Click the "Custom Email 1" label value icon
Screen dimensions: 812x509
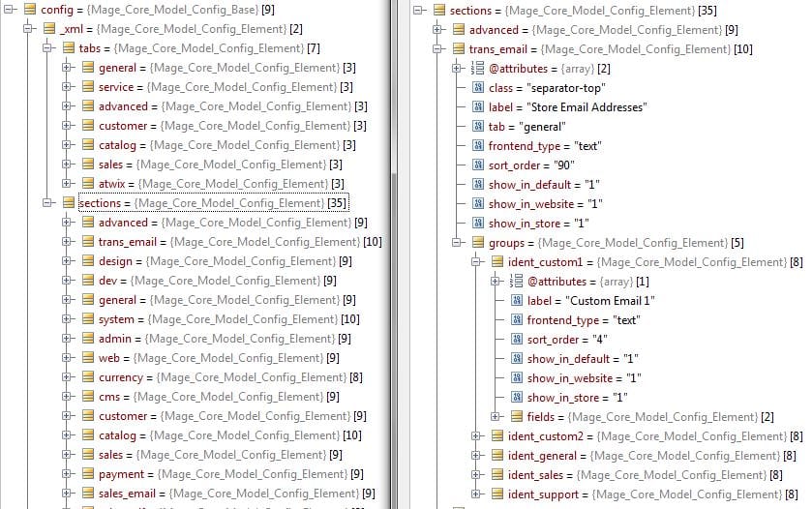(517, 300)
